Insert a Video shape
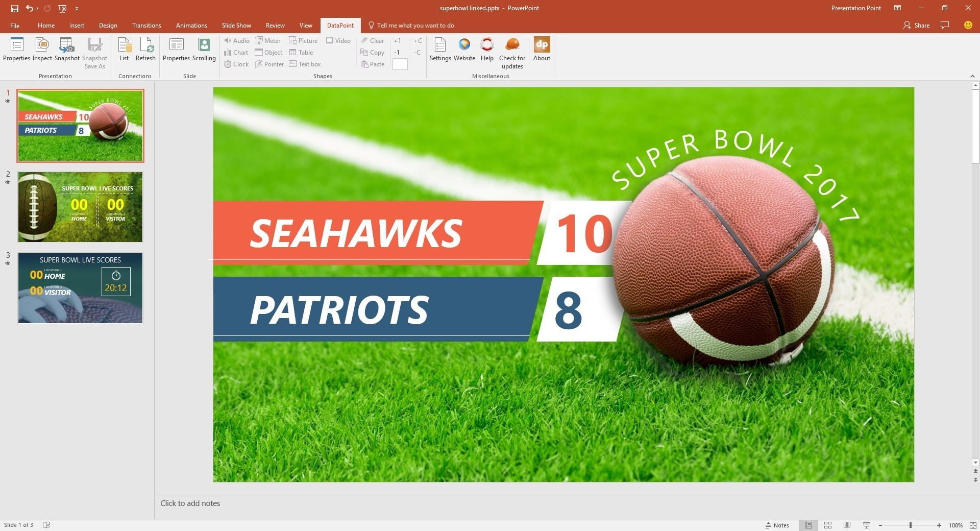The image size is (980, 531). [x=338, y=41]
